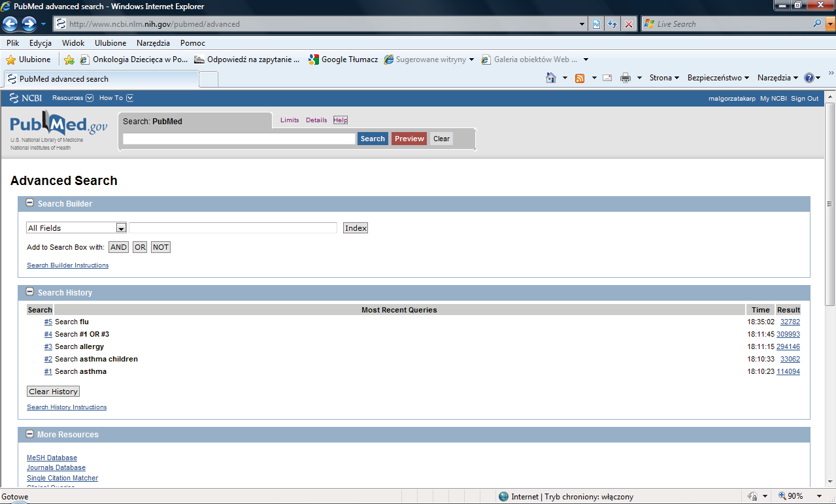This screenshot has width=836, height=504.
Task: Open the Plik menu
Action: 13,43
